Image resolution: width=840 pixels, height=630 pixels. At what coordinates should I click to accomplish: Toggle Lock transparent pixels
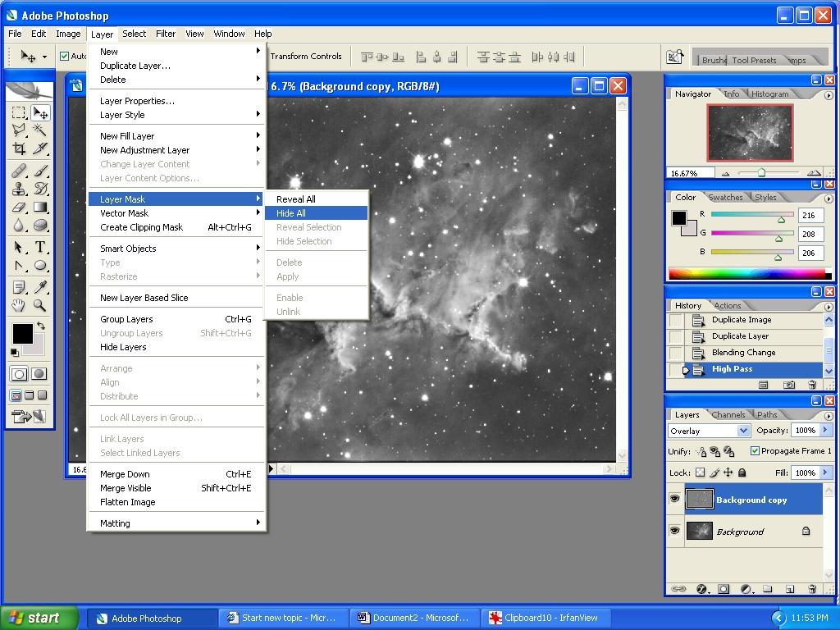[700, 472]
